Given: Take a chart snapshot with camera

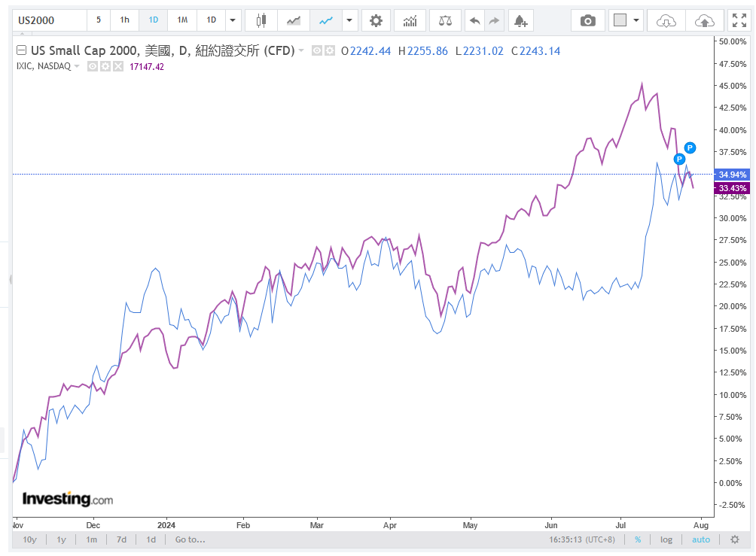Looking at the screenshot, I should [x=588, y=20].
